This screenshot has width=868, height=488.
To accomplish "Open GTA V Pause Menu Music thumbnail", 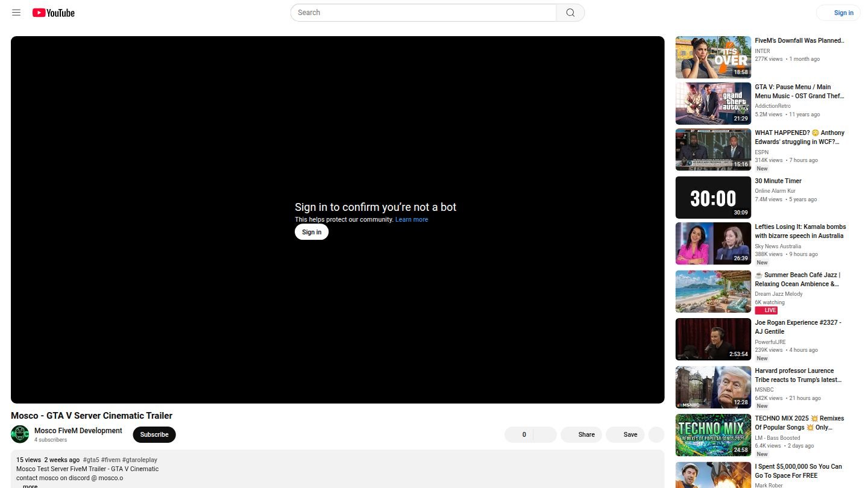I will point(713,104).
